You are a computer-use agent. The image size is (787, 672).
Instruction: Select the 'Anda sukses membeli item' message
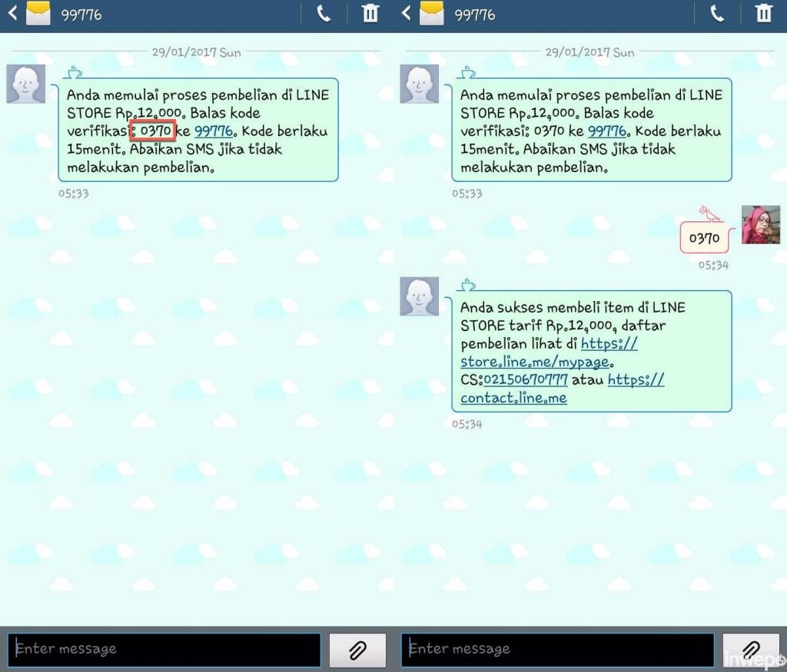(x=592, y=351)
